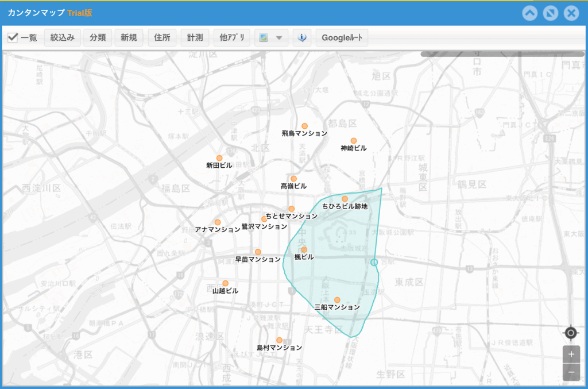
Task: Click the diagonal resize window icon
Action: click(551, 13)
